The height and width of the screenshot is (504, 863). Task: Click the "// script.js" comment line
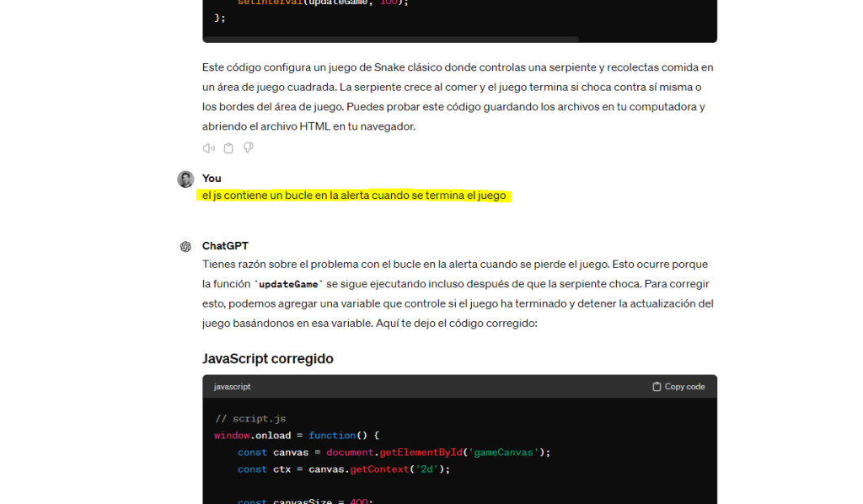[x=250, y=419]
